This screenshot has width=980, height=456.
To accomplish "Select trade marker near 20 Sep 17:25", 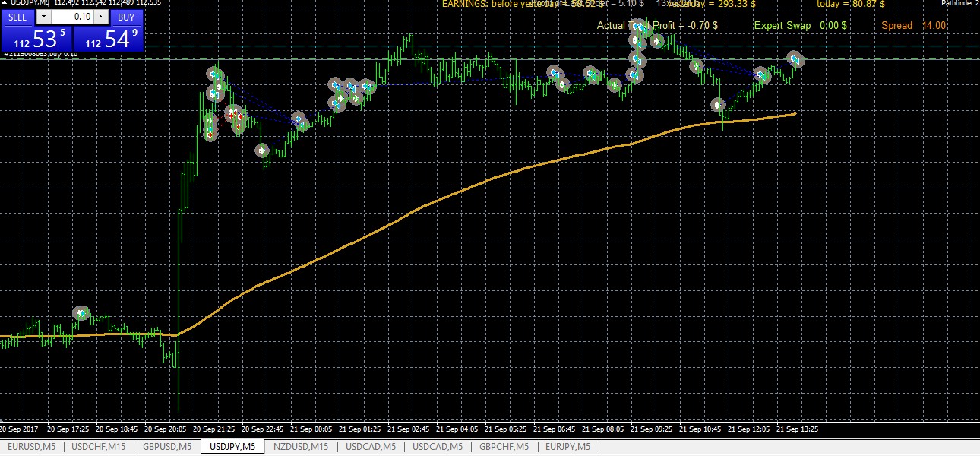I will click(x=81, y=313).
